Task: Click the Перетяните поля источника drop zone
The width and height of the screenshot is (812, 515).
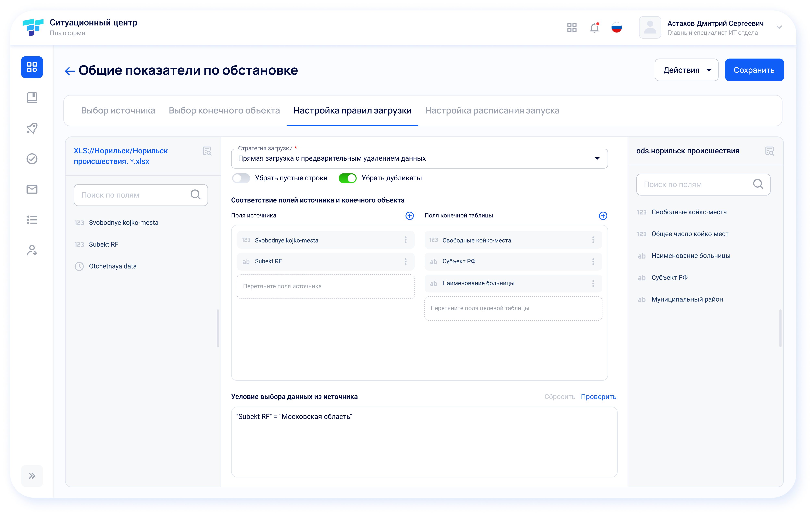Action: click(x=326, y=287)
